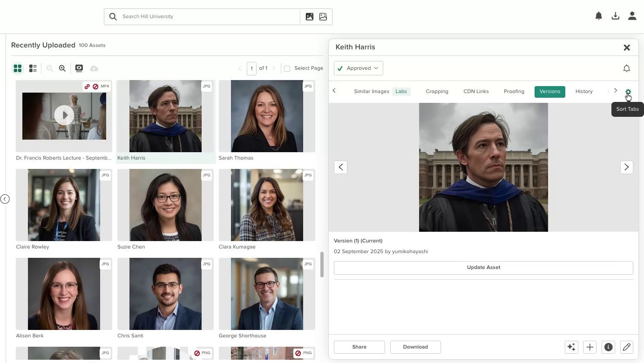The height and width of the screenshot is (363, 644).
Task: Zoom in thumbnails with magnifier plus
Action: click(62, 68)
